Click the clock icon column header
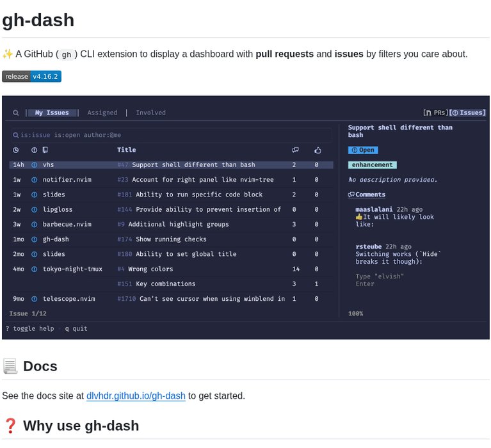 [x=16, y=150]
